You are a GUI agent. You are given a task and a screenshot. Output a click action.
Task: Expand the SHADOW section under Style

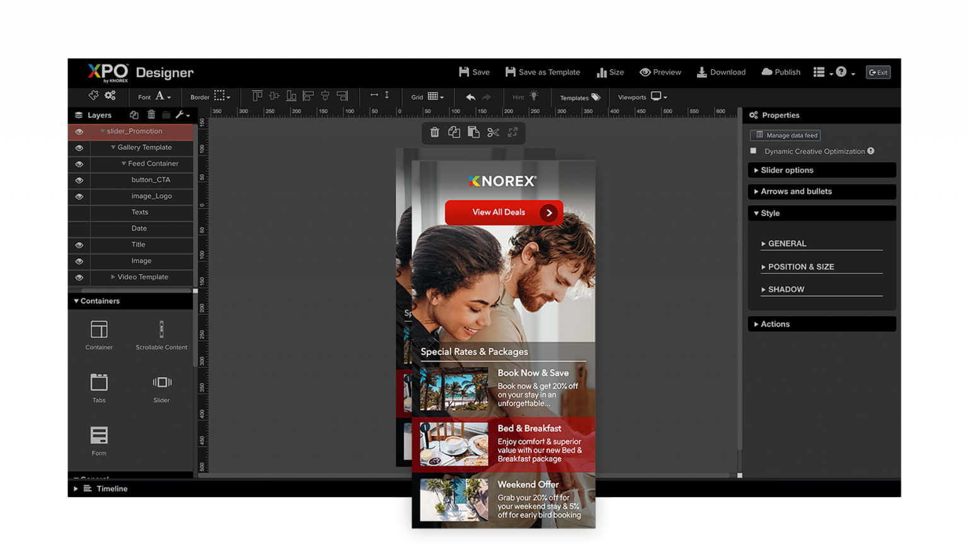[784, 289]
